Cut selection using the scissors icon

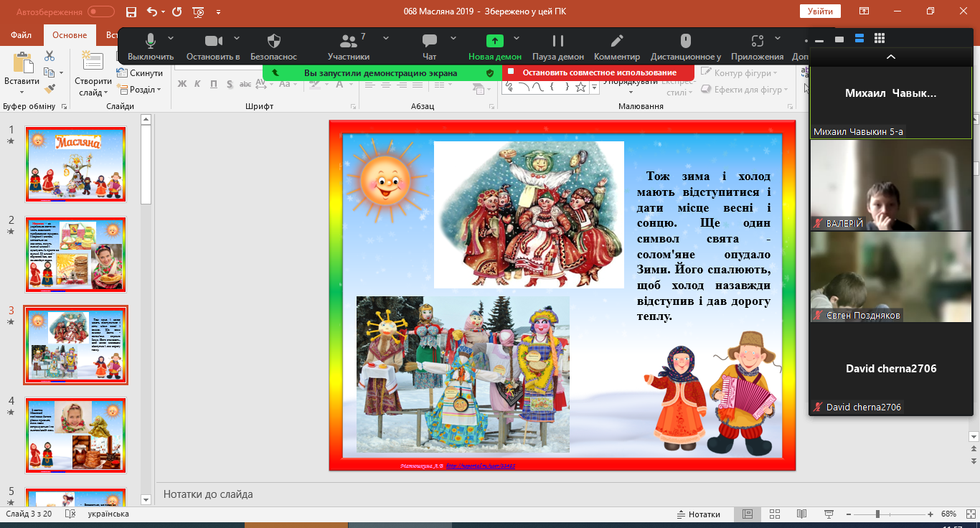click(x=50, y=56)
